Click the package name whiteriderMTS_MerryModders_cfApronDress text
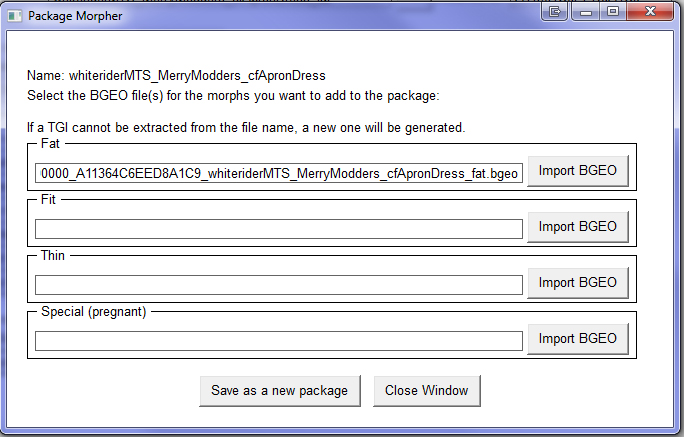The height and width of the screenshot is (437, 684). click(176, 75)
